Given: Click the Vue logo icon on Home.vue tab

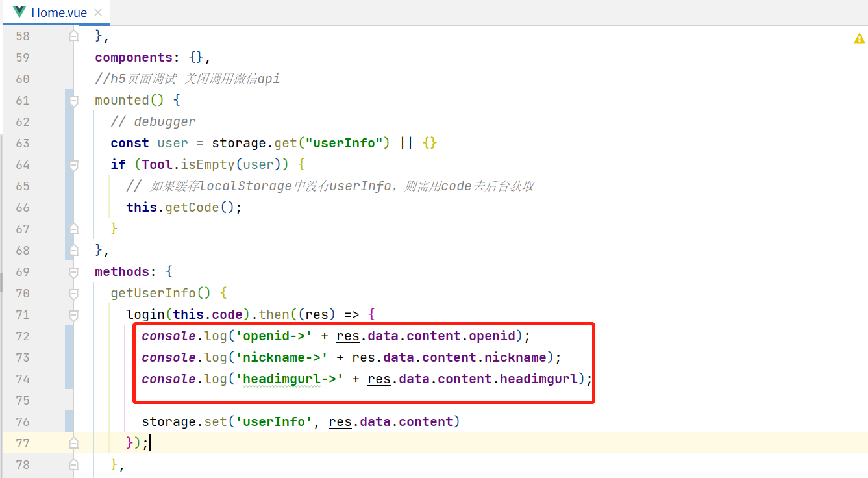Looking at the screenshot, I should point(19,12).
